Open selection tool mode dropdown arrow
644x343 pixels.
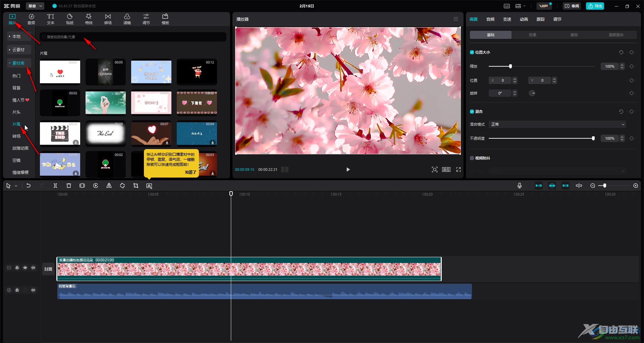(16, 186)
